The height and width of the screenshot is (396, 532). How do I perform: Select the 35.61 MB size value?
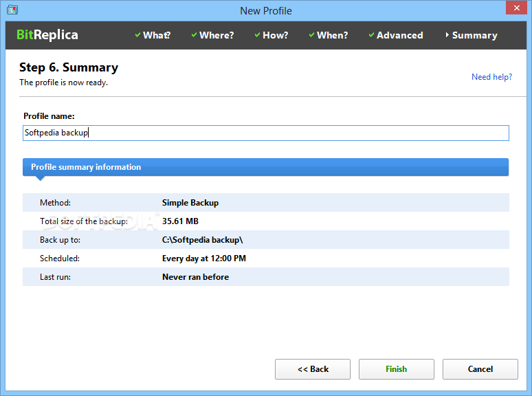coord(180,221)
